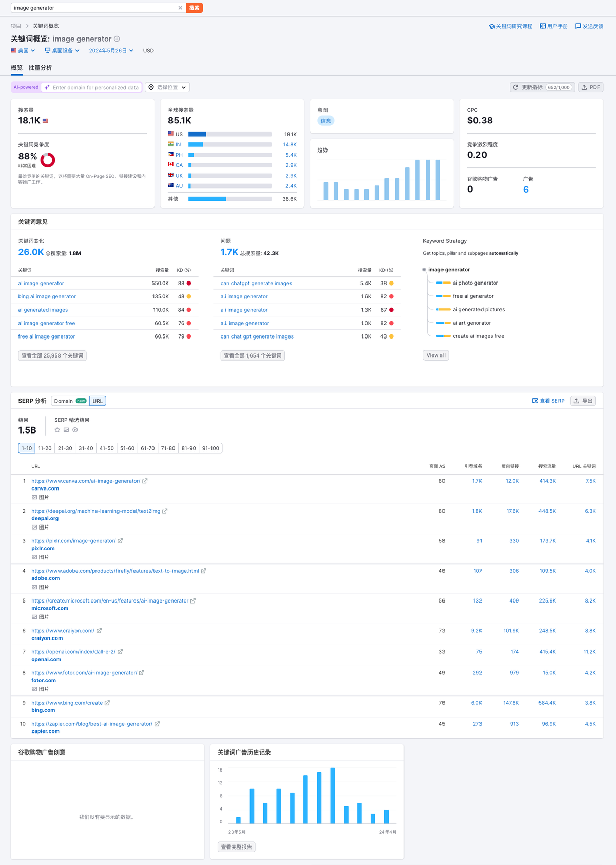Open external link icon for openai.com URL

click(120, 652)
